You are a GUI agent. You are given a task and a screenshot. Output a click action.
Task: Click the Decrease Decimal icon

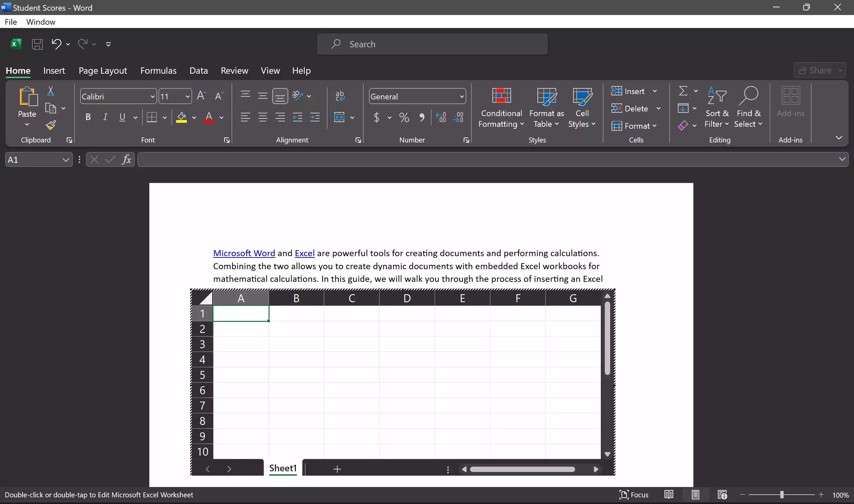459,117
